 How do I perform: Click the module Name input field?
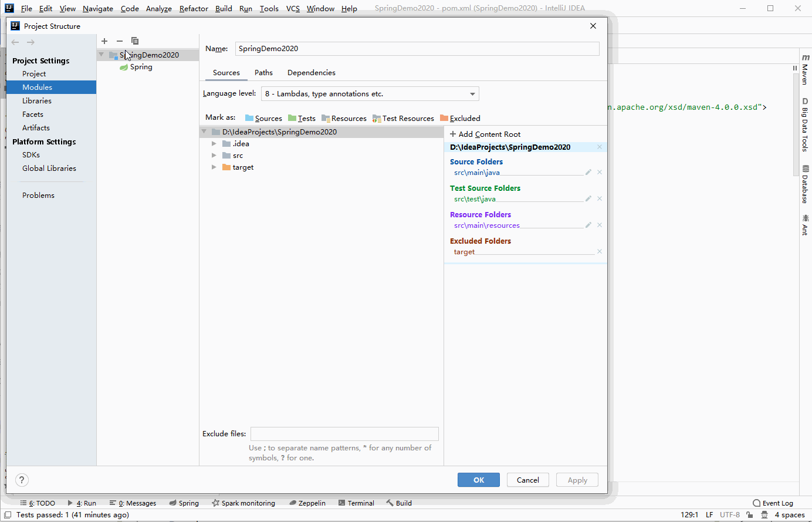[417, 49]
